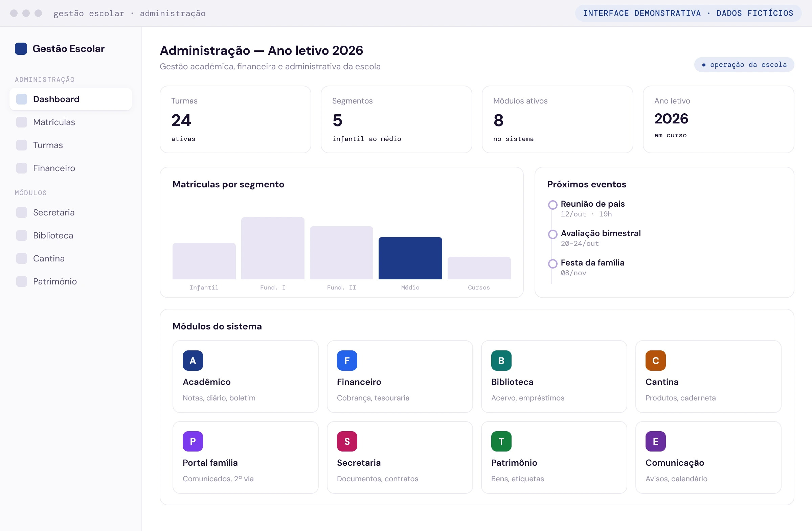Select the Fund. I chart bar
Image resolution: width=812 pixels, height=531 pixels.
(273, 248)
